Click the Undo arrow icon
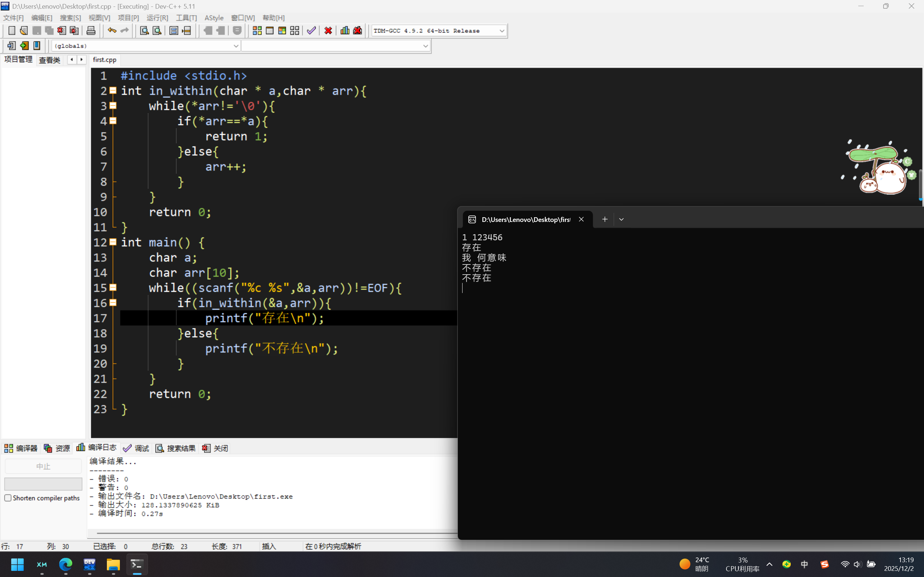This screenshot has width=924, height=577. coord(112,31)
